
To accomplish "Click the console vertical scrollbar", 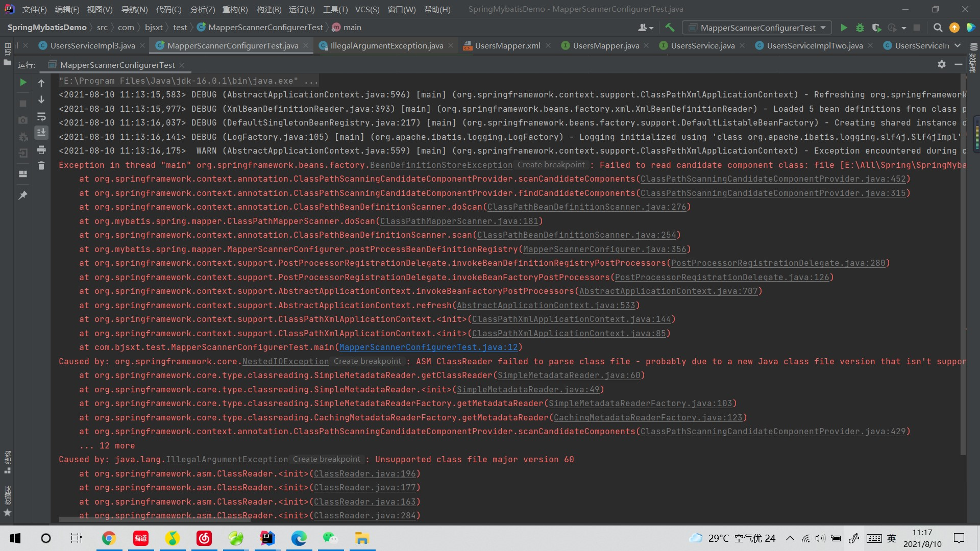I will click(x=963, y=264).
